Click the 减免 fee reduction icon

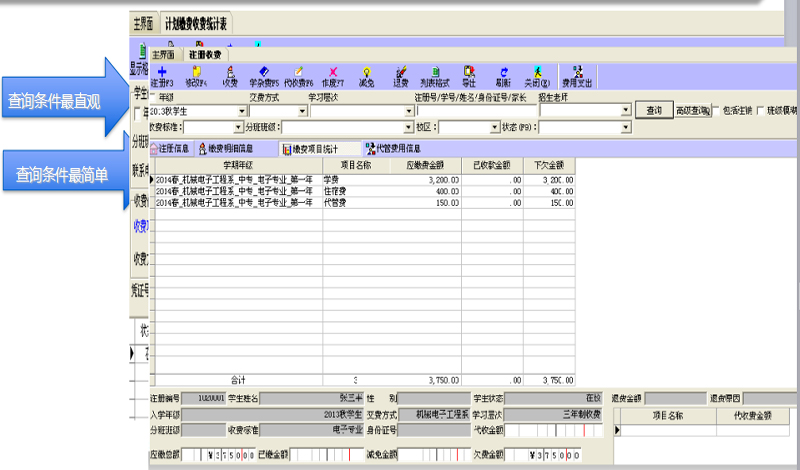click(x=367, y=76)
